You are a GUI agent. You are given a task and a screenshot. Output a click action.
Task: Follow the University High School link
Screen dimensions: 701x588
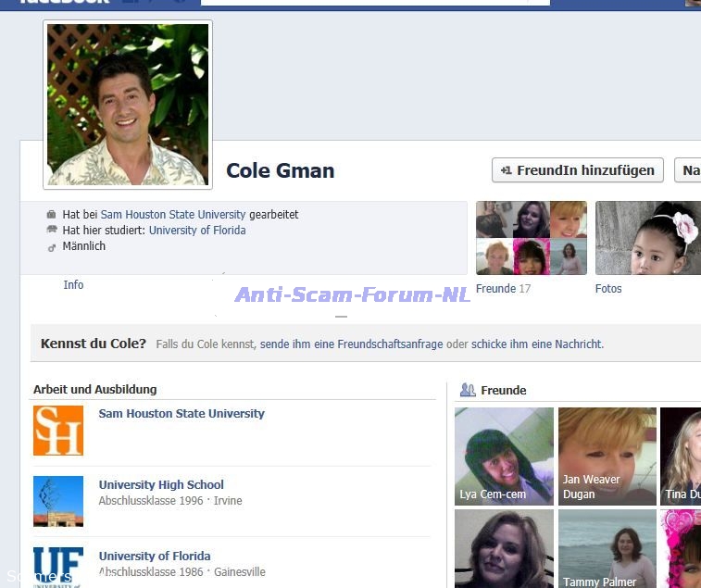(161, 484)
